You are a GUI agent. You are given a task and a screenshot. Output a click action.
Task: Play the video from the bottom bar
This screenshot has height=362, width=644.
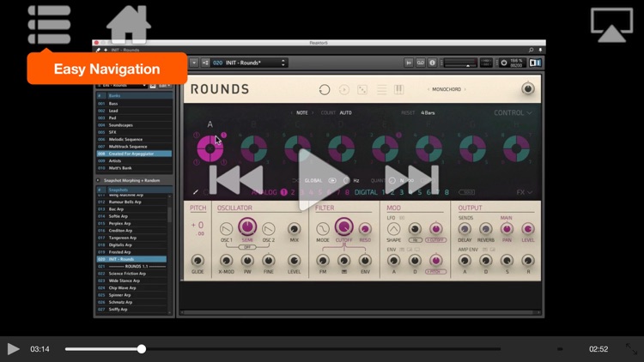click(13, 349)
